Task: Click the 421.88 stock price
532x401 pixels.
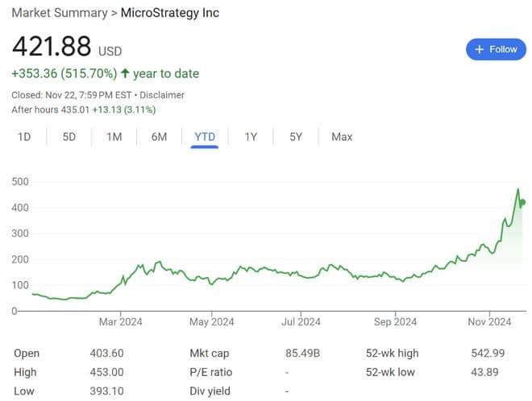Action: click(x=51, y=48)
